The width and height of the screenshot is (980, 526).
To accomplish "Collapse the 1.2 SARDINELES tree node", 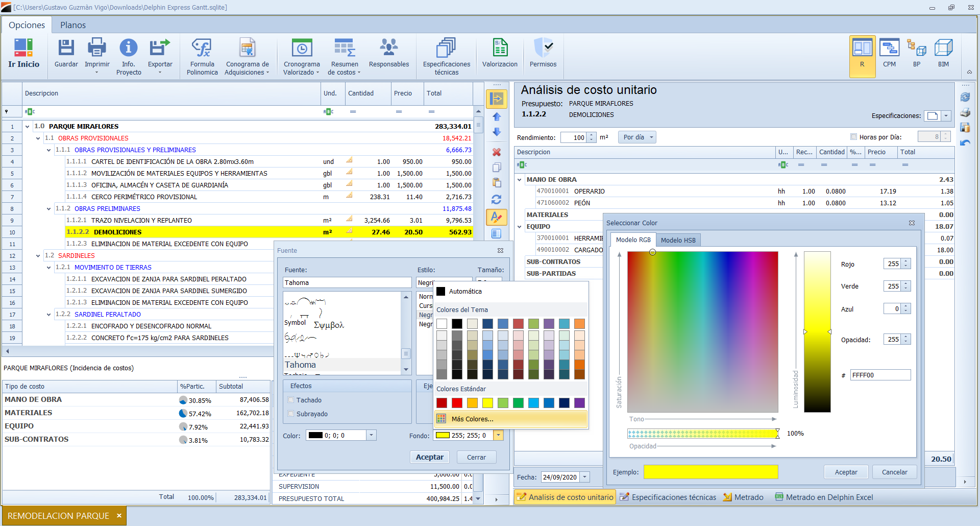I will (x=38, y=256).
